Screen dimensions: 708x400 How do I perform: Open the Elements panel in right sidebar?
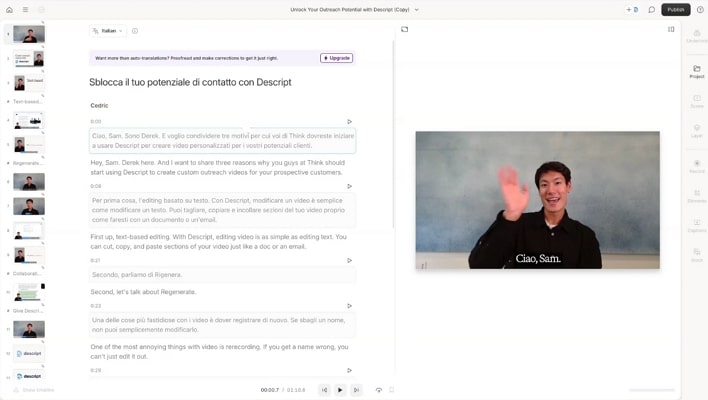coord(697,196)
